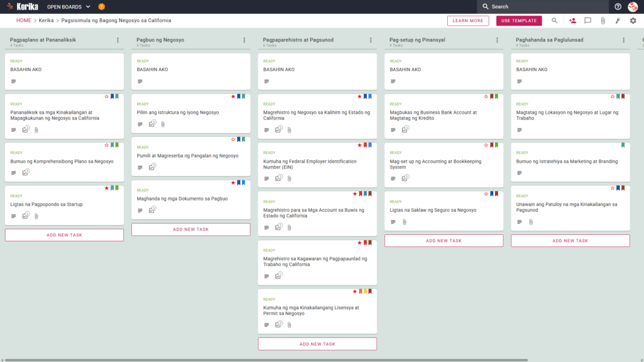Click green tag on Mag-set up ng Accounting card

pyautogui.click(x=497, y=145)
